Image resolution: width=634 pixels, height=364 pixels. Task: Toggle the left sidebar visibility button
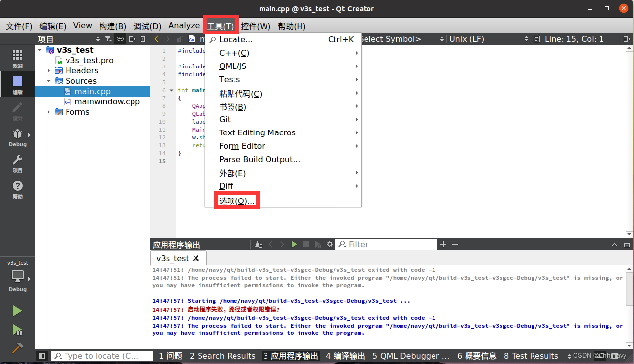point(42,356)
